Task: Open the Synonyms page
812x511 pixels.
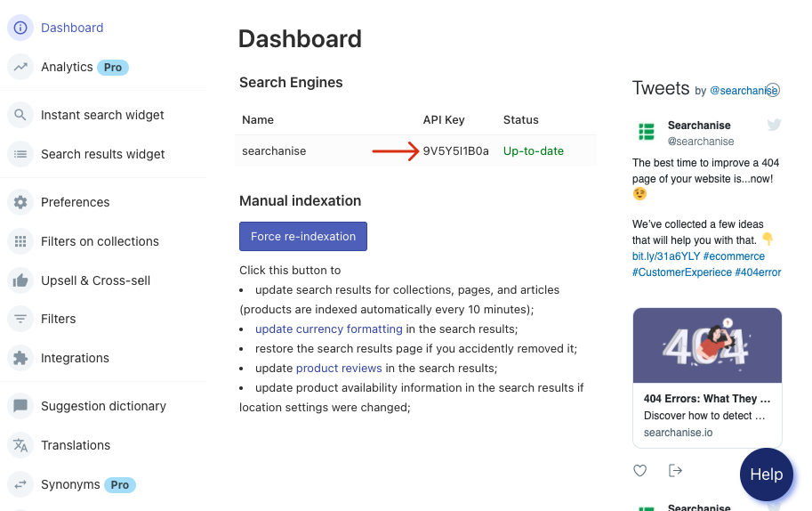Action: 70,484
